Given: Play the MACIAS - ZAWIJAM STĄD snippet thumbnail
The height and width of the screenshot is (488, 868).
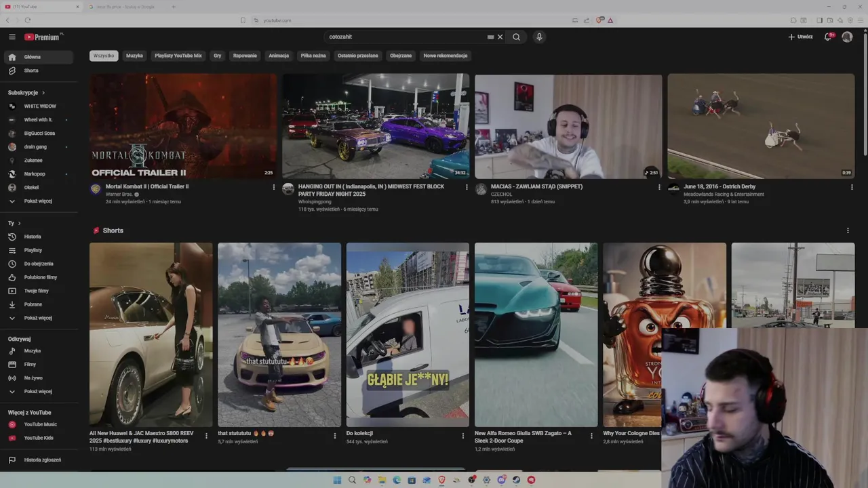Looking at the screenshot, I should (x=568, y=126).
